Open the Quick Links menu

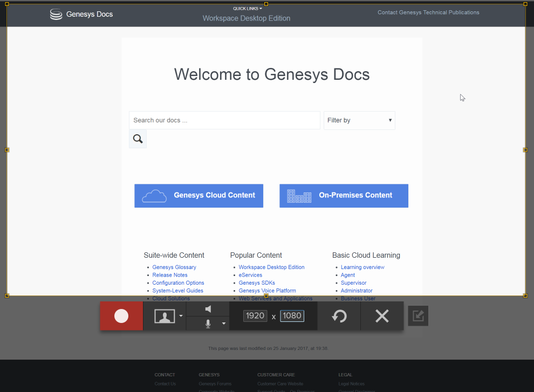pos(247,9)
